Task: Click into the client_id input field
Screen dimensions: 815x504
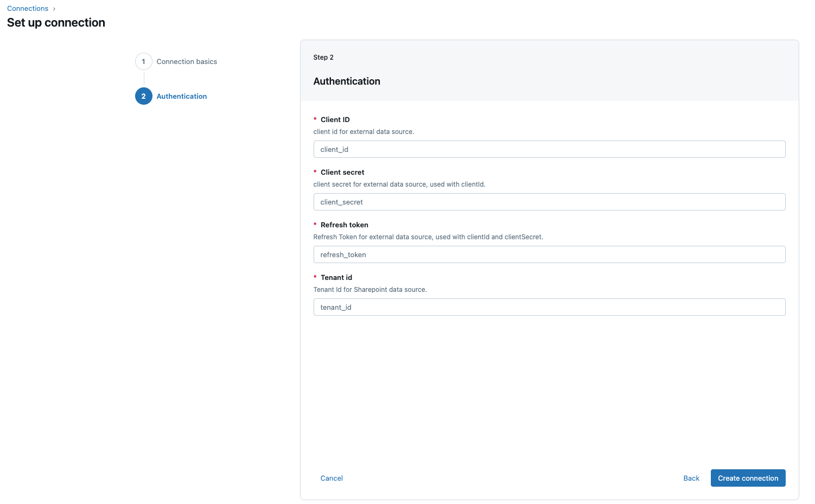Action: 549,149
